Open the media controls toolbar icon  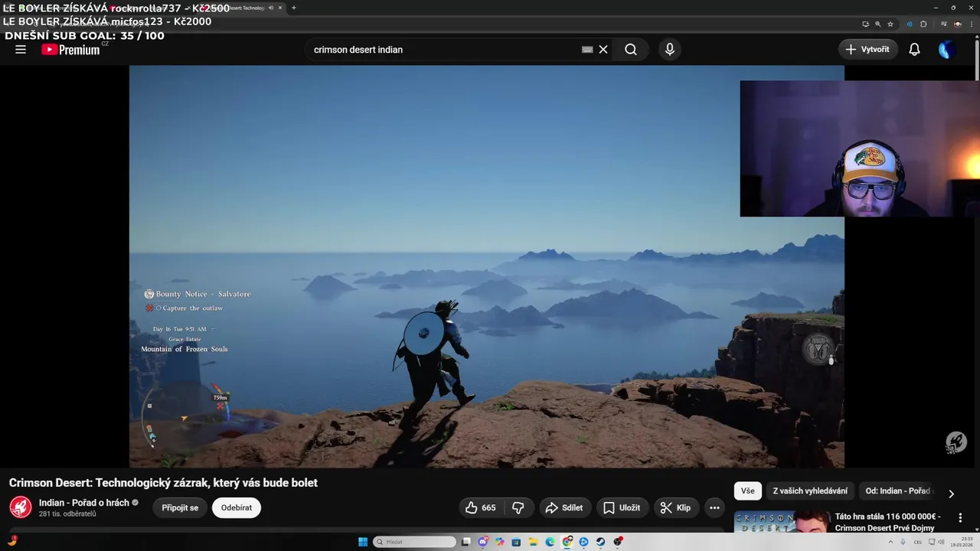point(944,24)
